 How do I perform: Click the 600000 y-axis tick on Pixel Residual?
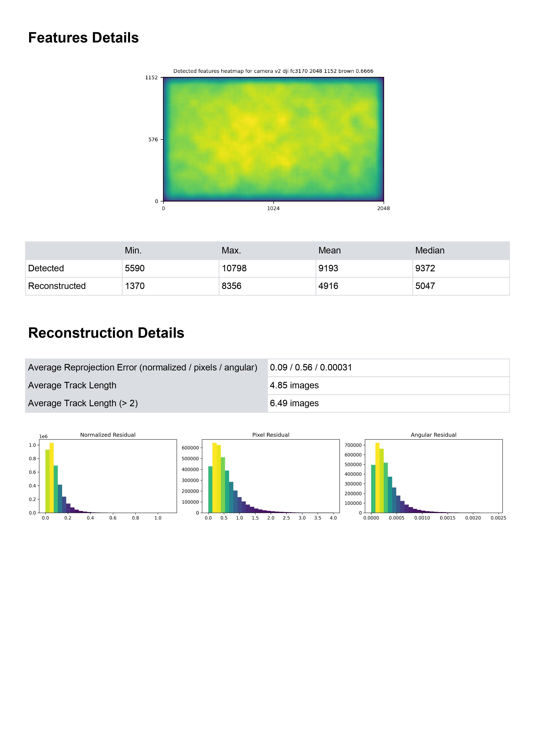tap(190, 448)
